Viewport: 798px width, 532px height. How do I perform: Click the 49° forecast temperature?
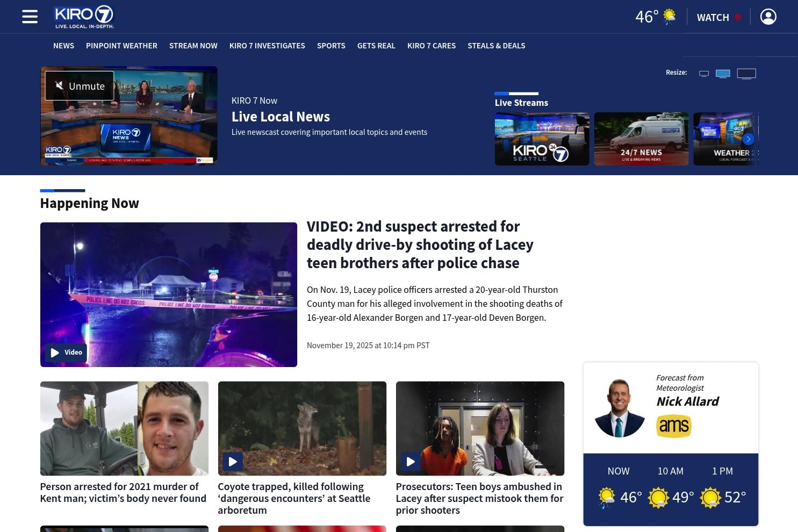(x=683, y=497)
